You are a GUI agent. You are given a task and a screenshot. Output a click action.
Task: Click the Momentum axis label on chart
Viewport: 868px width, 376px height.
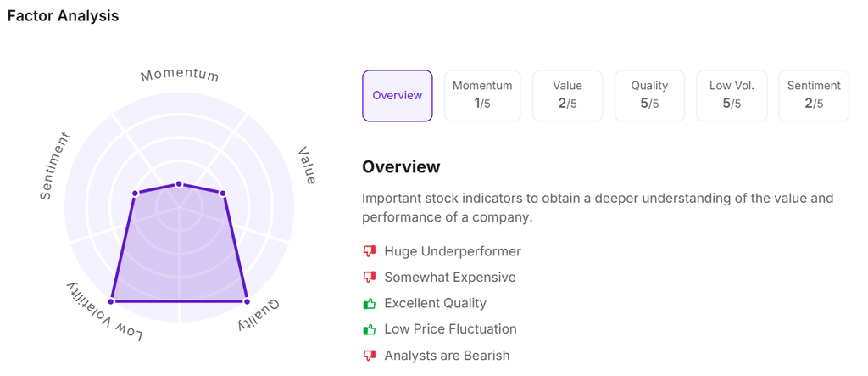point(180,75)
